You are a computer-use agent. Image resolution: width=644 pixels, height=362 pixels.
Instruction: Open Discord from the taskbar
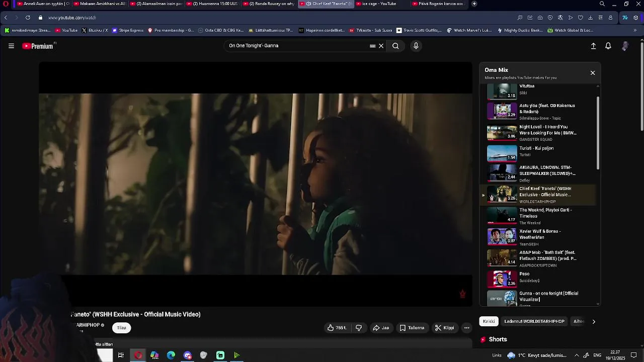pyautogui.click(x=188, y=355)
